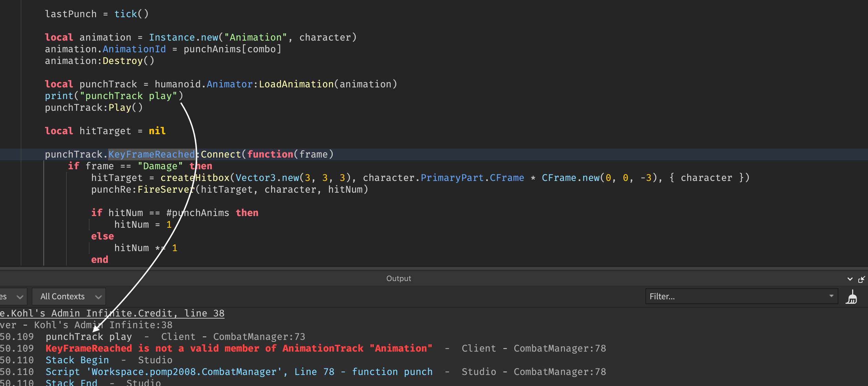The image size is (868, 386).
Task: Click the 'punchTrack play' output line
Action: (x=89, y=337)
